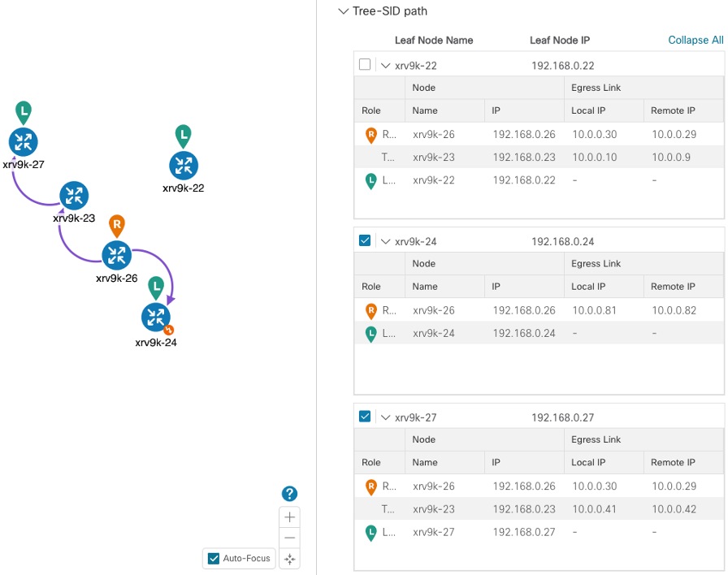Click the xrv9k-27 router node icon
Viewport: 728px width, 575px height.
click(23, 141)
